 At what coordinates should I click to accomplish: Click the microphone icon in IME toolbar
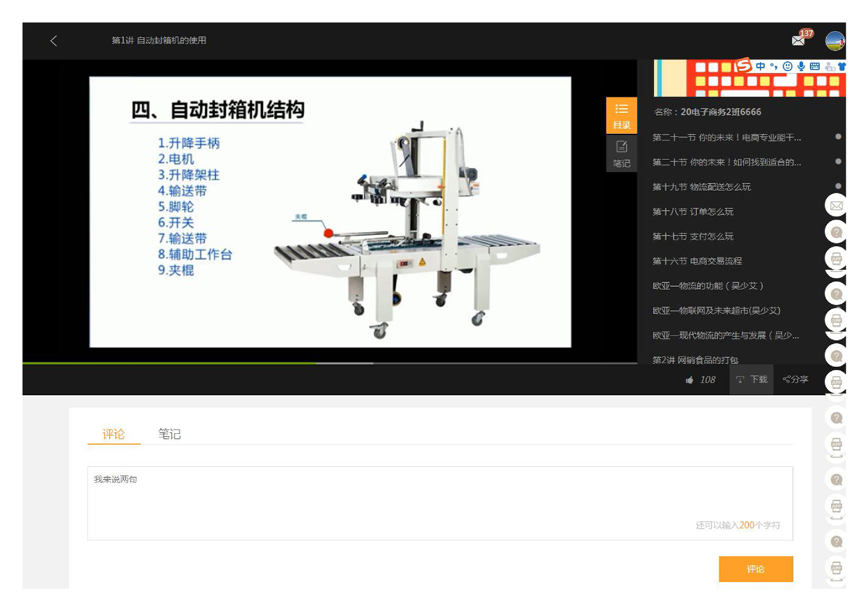coord(801,66)
